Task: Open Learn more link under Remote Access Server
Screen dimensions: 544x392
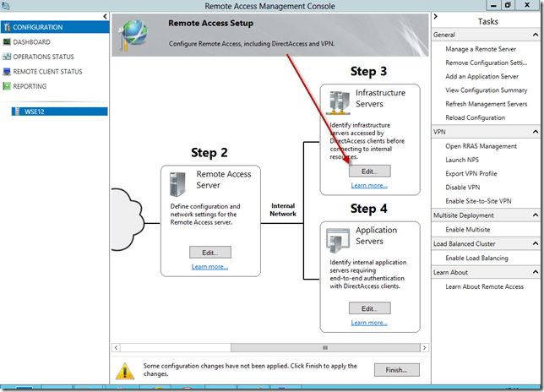Action: click(x=209, y=267)
